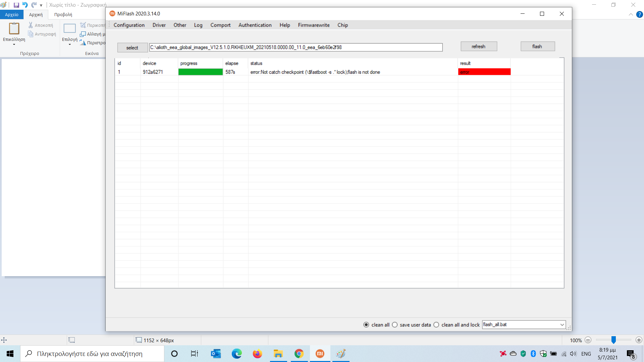Image resolution: width=644 pixels, height=362 pixels.
Task: Click the Αντιγραφή copy icon in Paint
Action: (31, 34)
